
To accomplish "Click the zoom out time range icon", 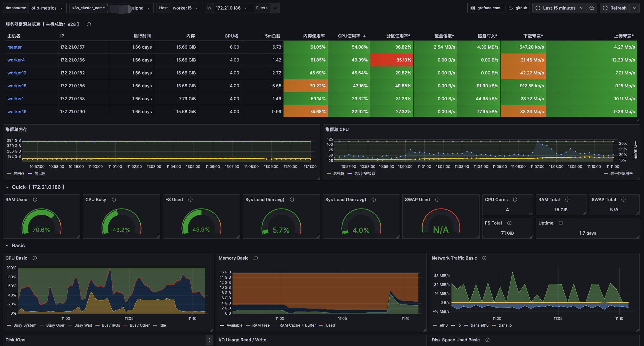I will point(591,8).
